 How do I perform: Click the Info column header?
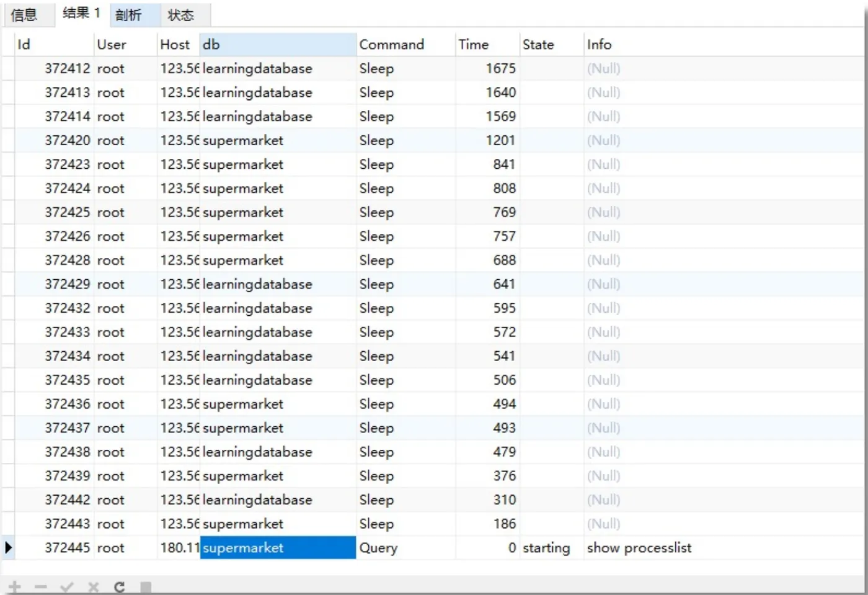point(725,45)
